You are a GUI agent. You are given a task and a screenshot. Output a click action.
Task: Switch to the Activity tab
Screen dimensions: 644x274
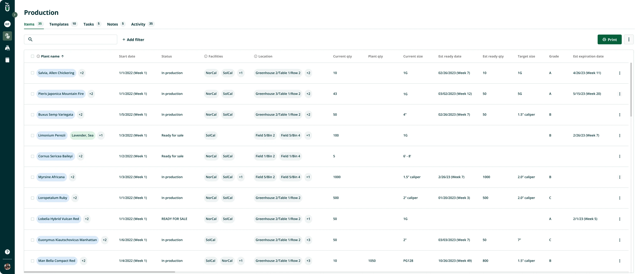tap(138, 24)
